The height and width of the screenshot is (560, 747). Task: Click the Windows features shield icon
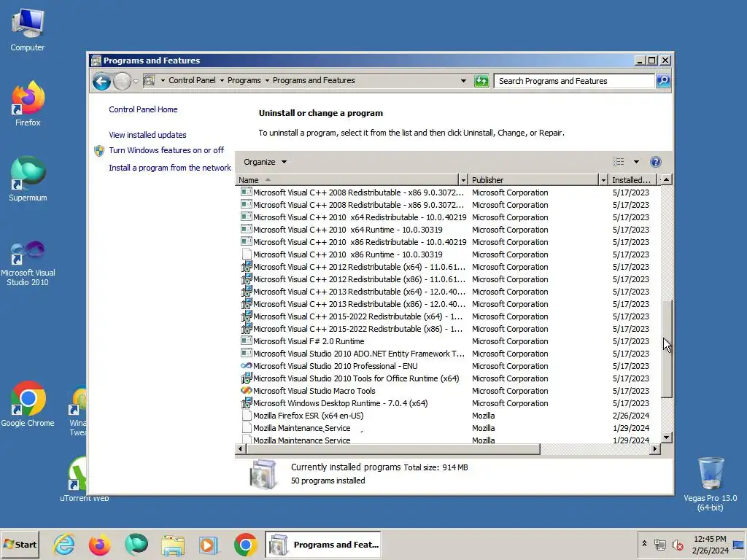[x=99, y=151]
